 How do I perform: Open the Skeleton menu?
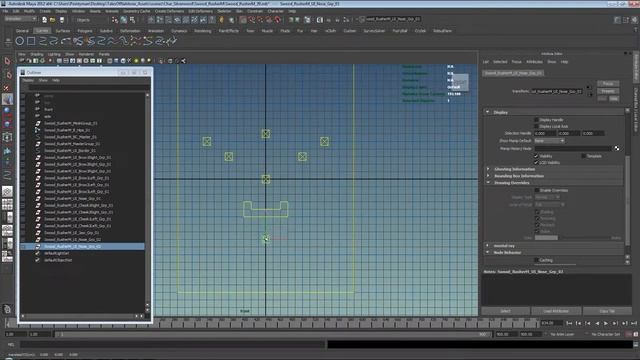(224, 11)
